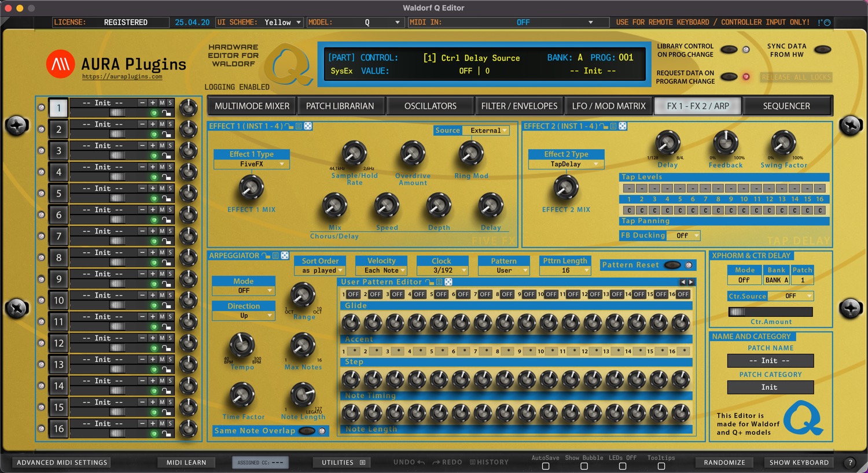Switch to the Filter / Envelopes tab
The width and height of the screenshot is (868, 473).
tap(520, 106)
